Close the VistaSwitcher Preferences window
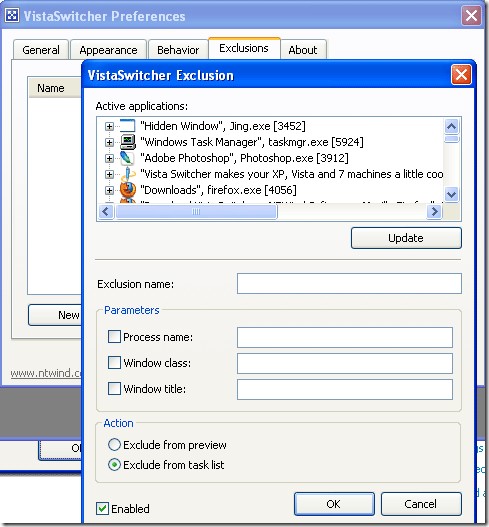Screen dimensions: 489x527 [471, 15]
